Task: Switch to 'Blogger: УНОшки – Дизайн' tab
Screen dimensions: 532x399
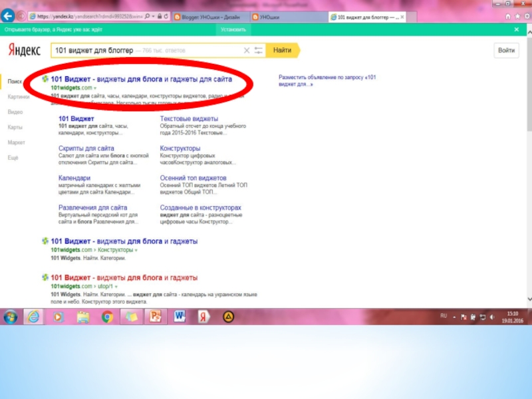Action: 211,17
